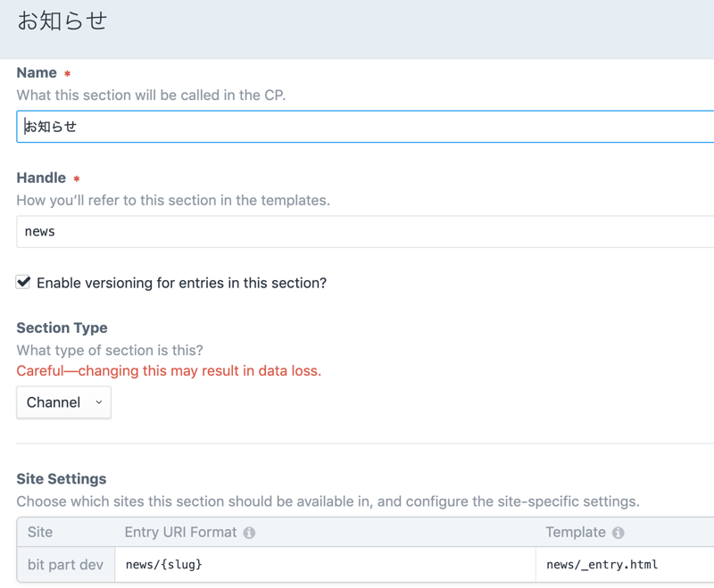
Task: Click the Site column header
Action: pyautogui.click(x=40, y=532)
